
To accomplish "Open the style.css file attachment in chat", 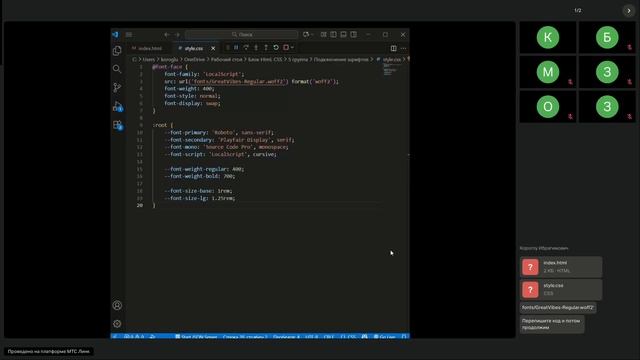I will click(x=561, y=289).
